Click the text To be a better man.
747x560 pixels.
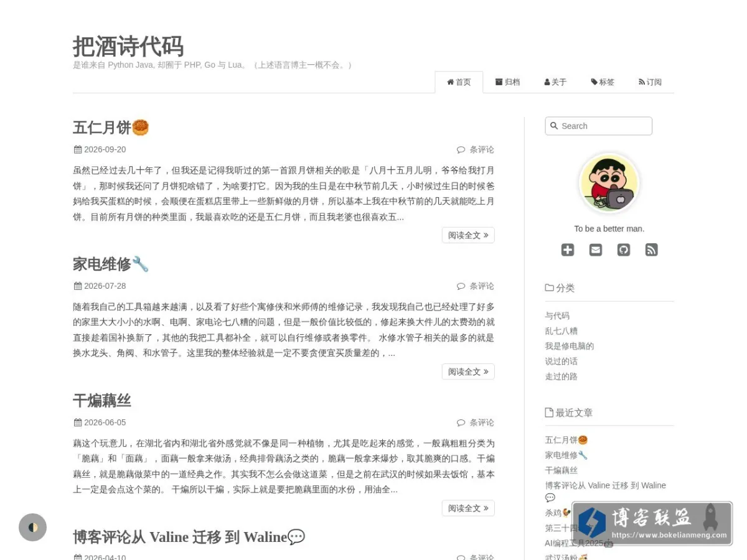point(609,229)
